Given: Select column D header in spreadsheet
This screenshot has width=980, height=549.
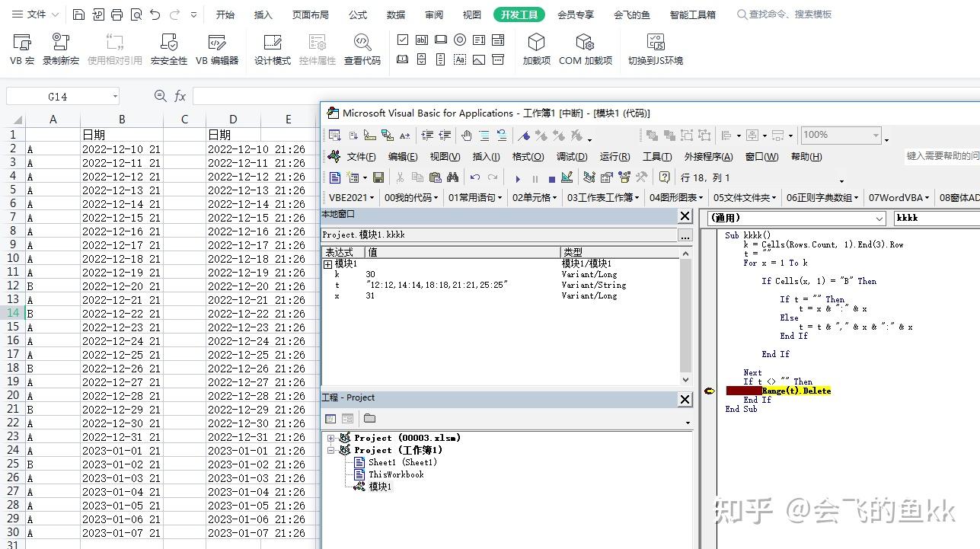Looking at the screenshot, I should tap(233, 119).
